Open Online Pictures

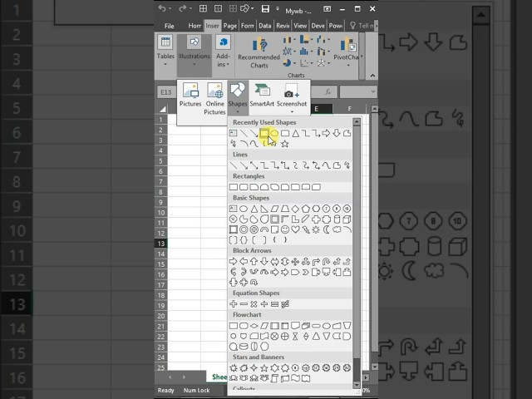(214, 99)
